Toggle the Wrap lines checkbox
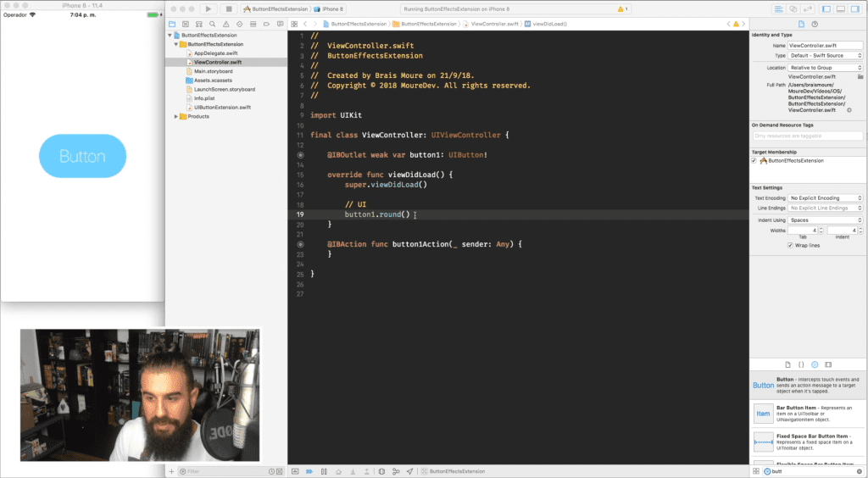This screenshot has height=478, width=868. pos(790,246)
